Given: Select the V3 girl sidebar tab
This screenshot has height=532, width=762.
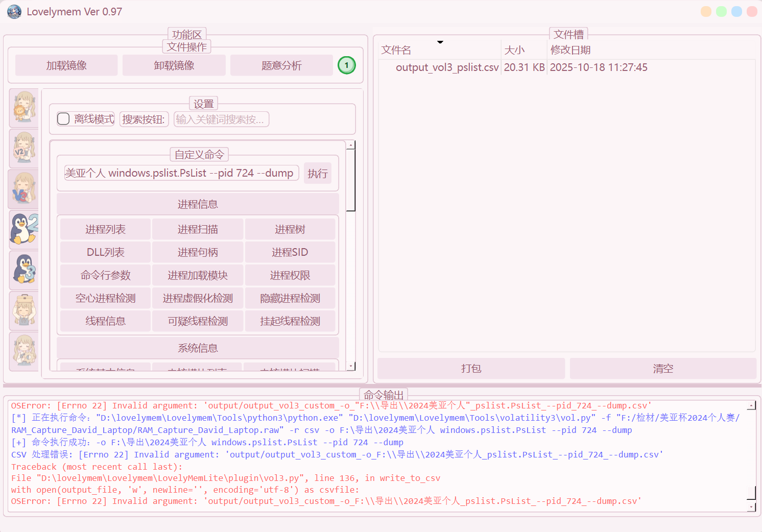Looking at the screenshot, I should point(23,189).
